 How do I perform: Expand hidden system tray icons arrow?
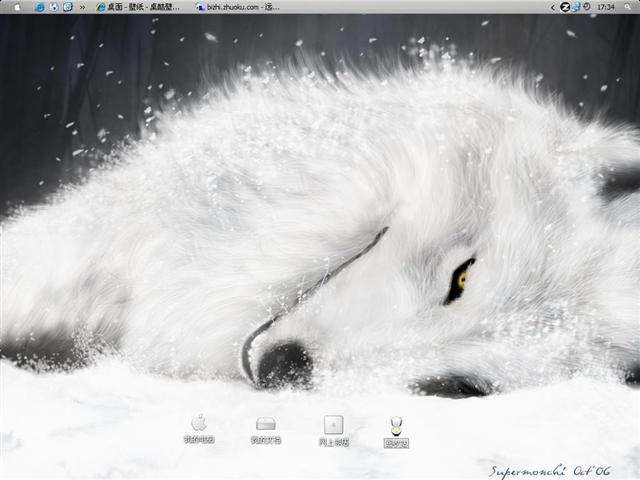(x=554, y=6)
